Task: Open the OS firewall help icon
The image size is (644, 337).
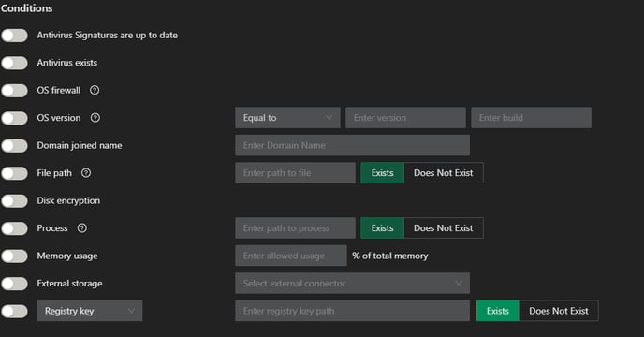Action: coord(95,90)
